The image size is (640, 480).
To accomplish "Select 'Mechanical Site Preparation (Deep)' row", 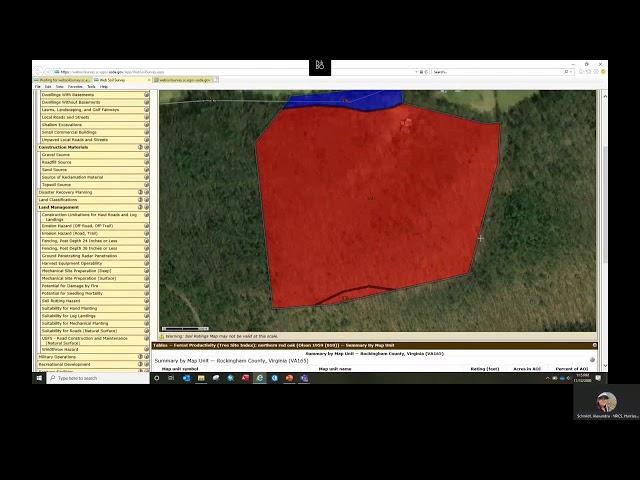I will [95, 271].
